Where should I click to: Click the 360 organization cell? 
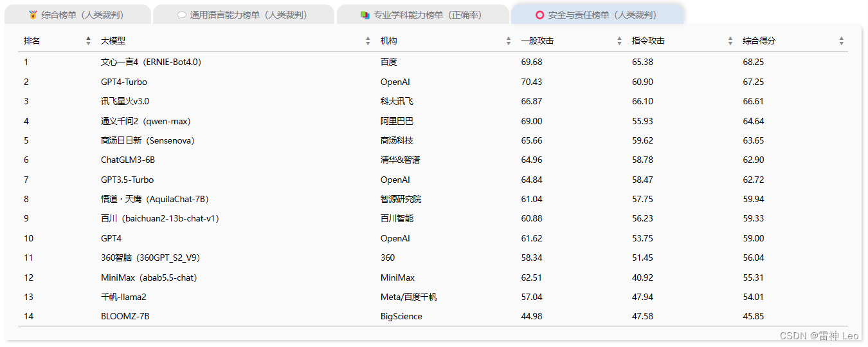388,258
